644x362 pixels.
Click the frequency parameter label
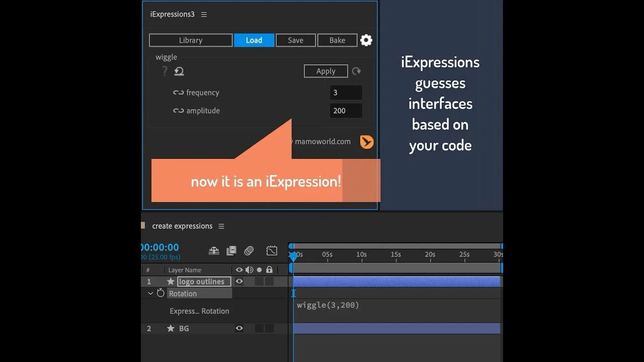(x=203, y=93)
